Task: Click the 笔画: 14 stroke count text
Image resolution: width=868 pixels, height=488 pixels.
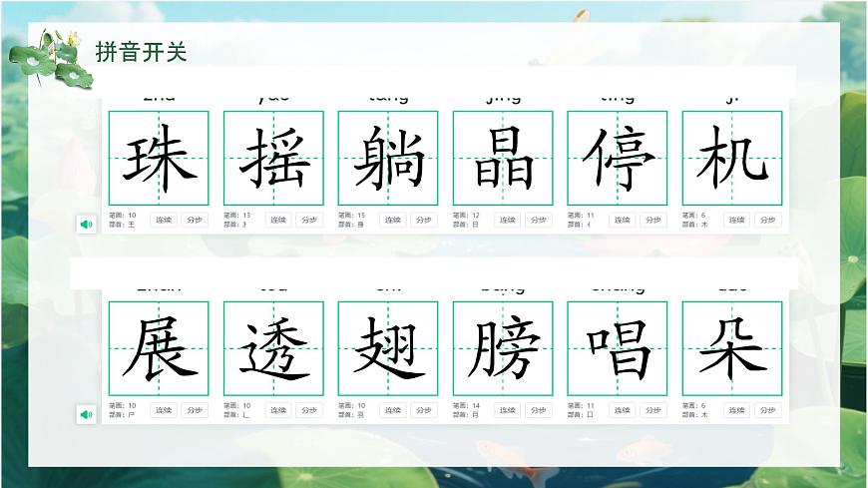Action: pyautogui.click(x=466, y=405)
